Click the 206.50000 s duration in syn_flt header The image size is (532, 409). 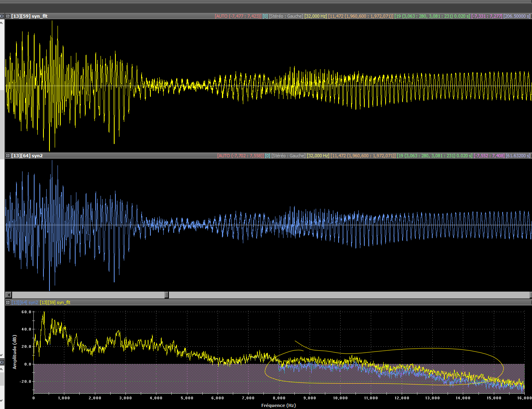(517, 16)
